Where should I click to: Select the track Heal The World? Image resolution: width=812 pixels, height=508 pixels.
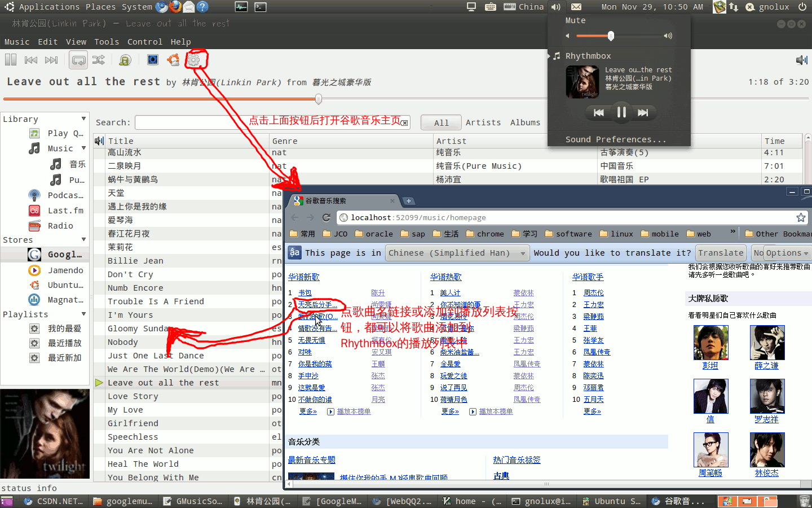click(143, 464)
